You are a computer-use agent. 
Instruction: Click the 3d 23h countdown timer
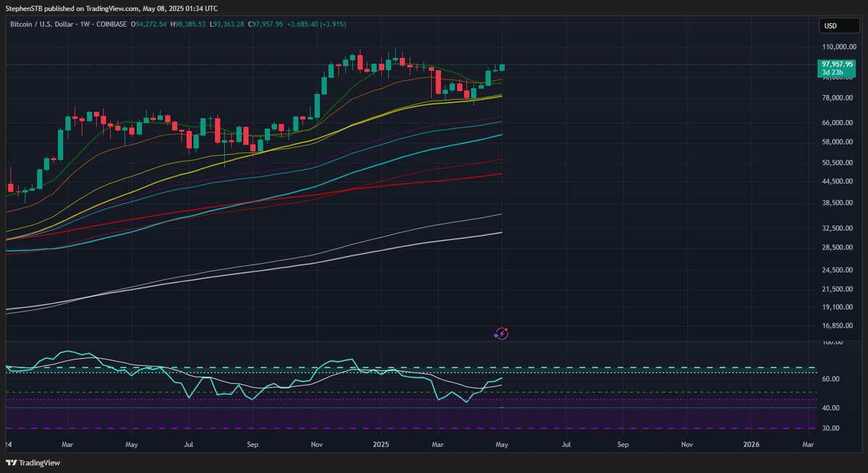833,73
